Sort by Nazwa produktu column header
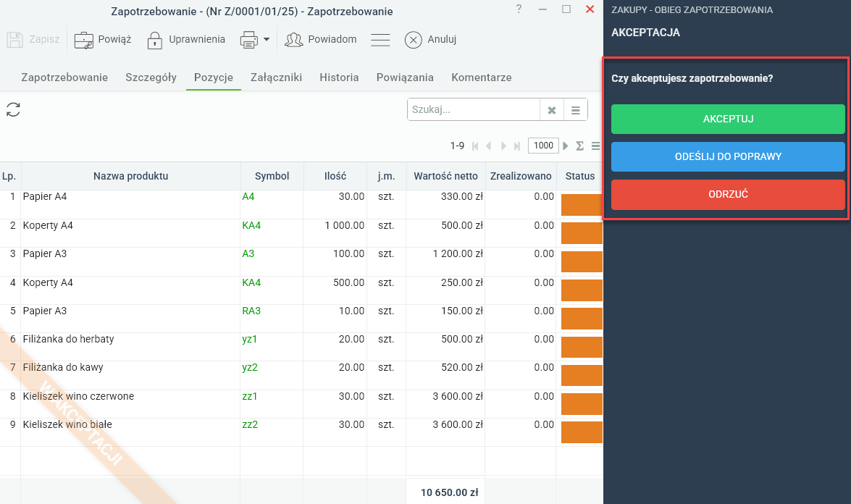851x504 pixels. click(x=131, y=176)
